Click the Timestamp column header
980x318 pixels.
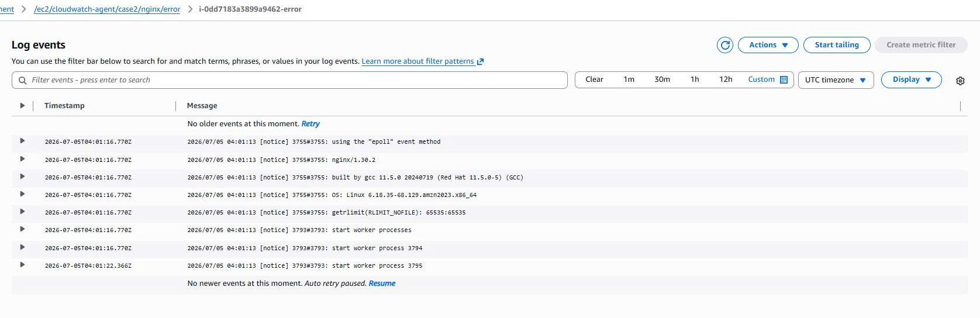(64, 106)
